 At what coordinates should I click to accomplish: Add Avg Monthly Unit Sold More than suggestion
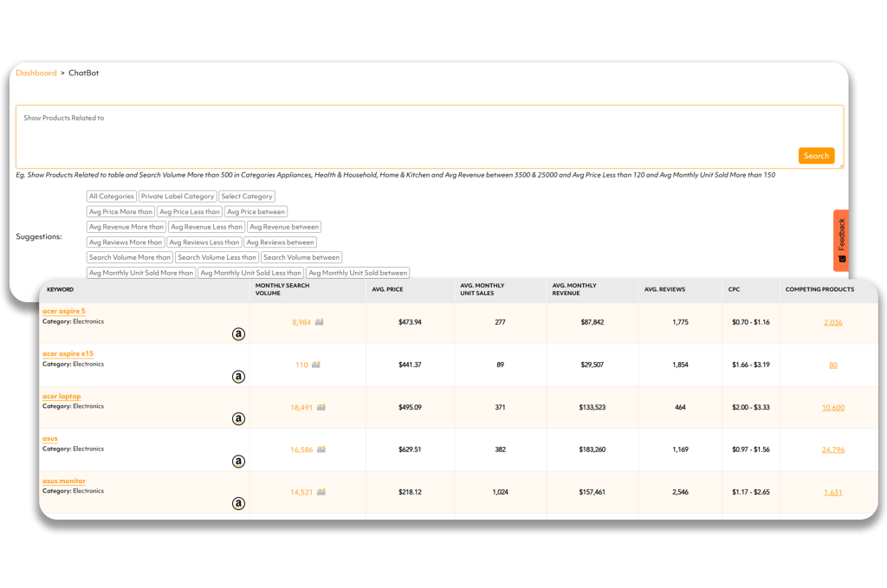tap(141, 273)
